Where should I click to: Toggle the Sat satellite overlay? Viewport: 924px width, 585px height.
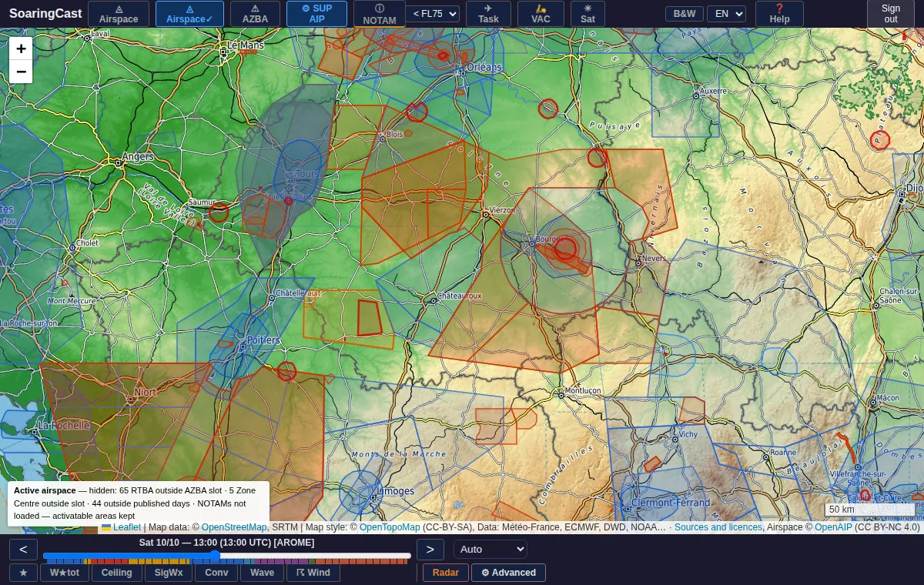[588, 14]
